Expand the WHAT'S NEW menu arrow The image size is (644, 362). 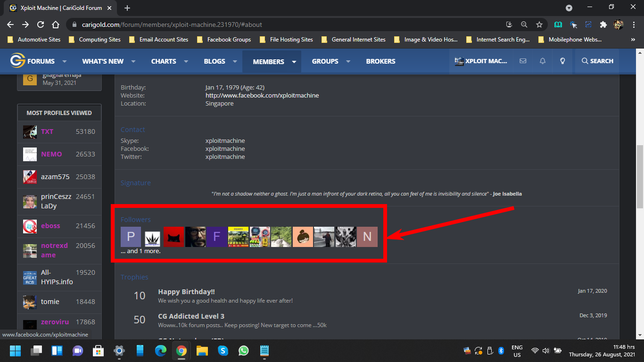tap(133, 61)
